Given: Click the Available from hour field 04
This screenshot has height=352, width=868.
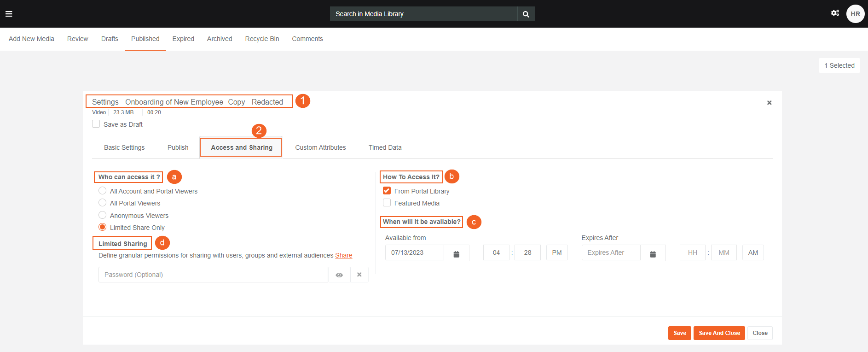Looking at the screenshot, I should 496,252.
